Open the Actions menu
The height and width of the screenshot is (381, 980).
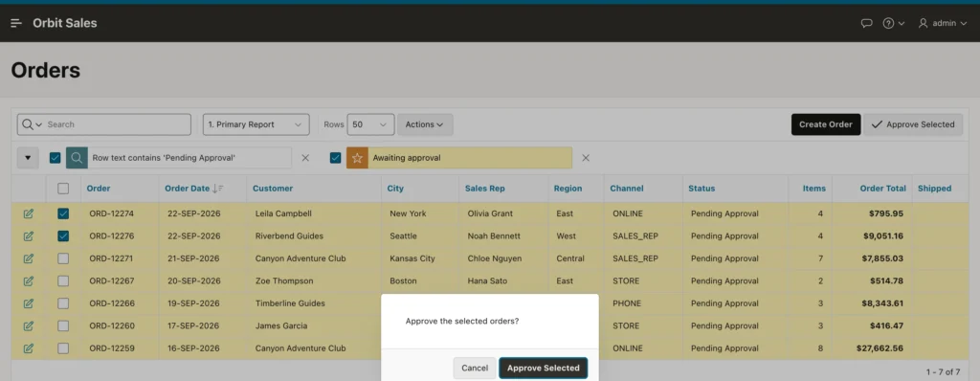[x=425, y=124]
